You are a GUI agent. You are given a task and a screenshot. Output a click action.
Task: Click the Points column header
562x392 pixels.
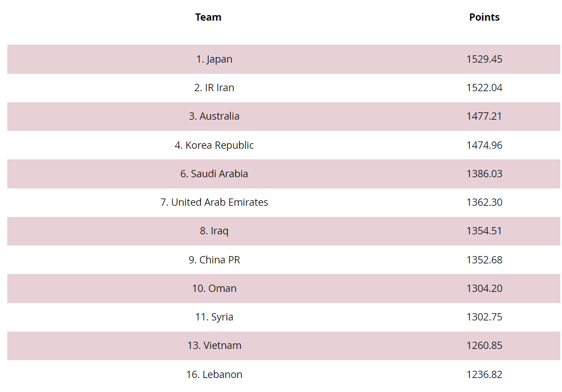click(484, 17)
